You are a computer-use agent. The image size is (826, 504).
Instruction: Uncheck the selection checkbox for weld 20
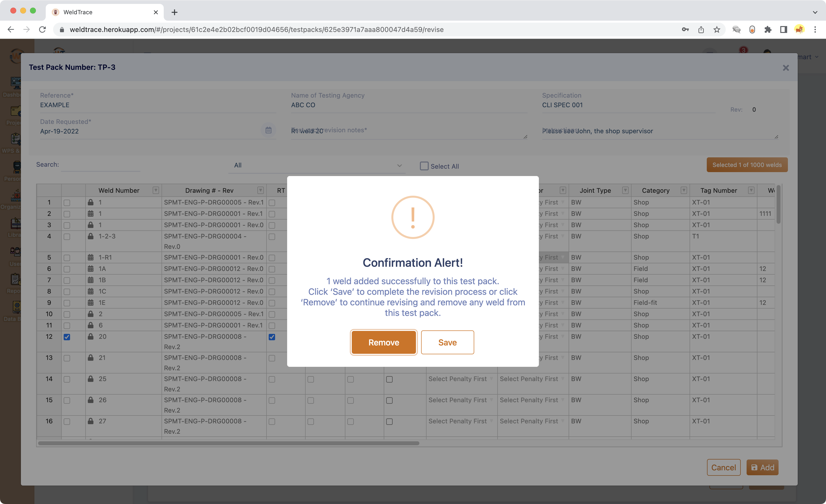67,337
